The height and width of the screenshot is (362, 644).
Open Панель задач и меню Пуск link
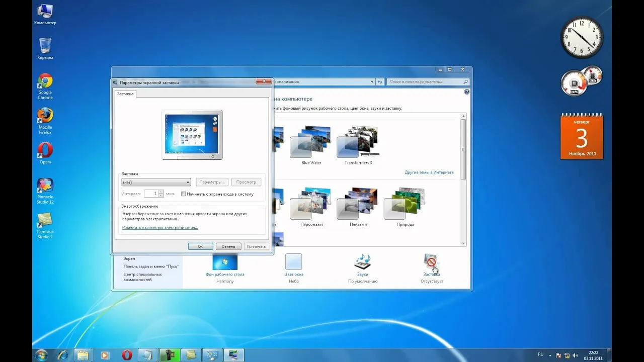click(x=151, y=266)
